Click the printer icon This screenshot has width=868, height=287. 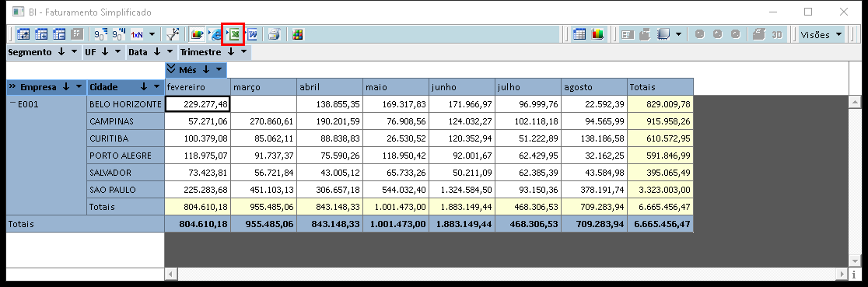[x=274, y=34]
